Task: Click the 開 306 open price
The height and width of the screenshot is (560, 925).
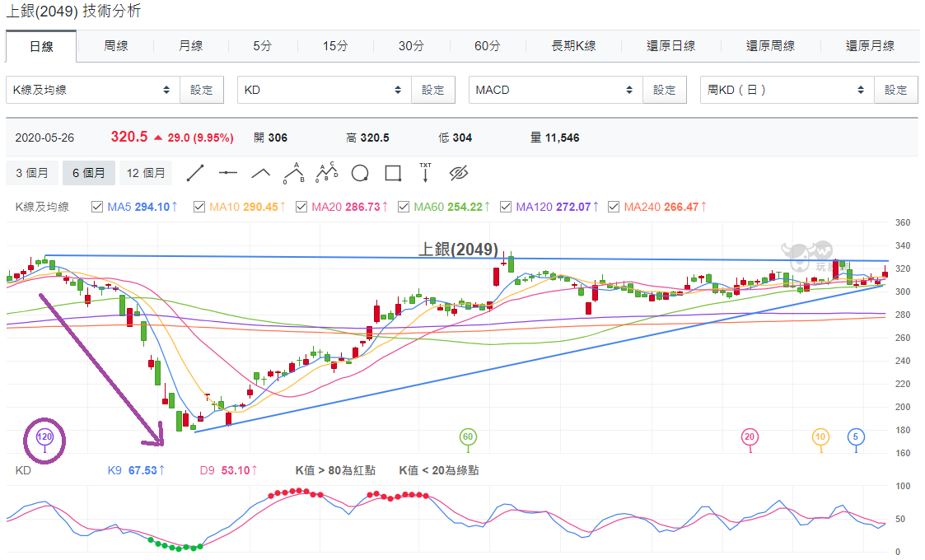Action: [270, 138]
